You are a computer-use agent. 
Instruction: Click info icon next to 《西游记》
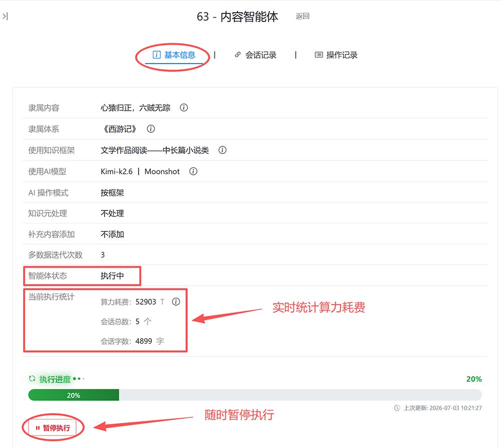[151, 129]
